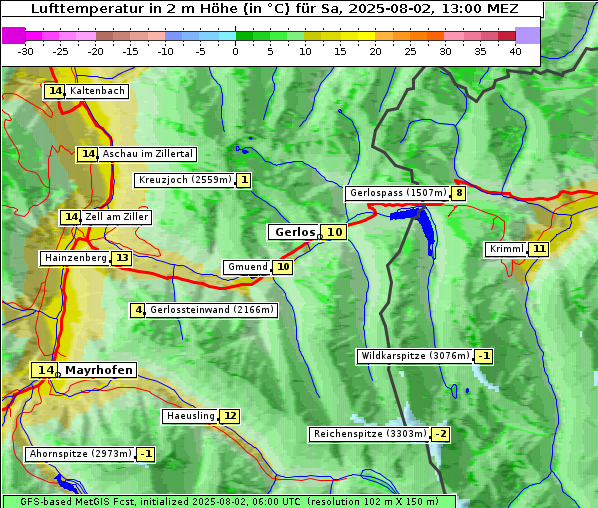Click Gerlos's temperature value 10
The width and height of the screenshot is (598, 508).
[x=334, y=232]
